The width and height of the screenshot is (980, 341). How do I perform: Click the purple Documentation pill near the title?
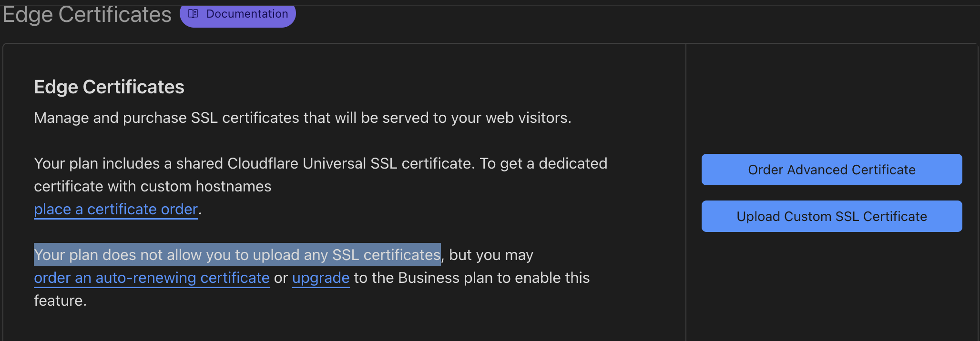(237, 14)
